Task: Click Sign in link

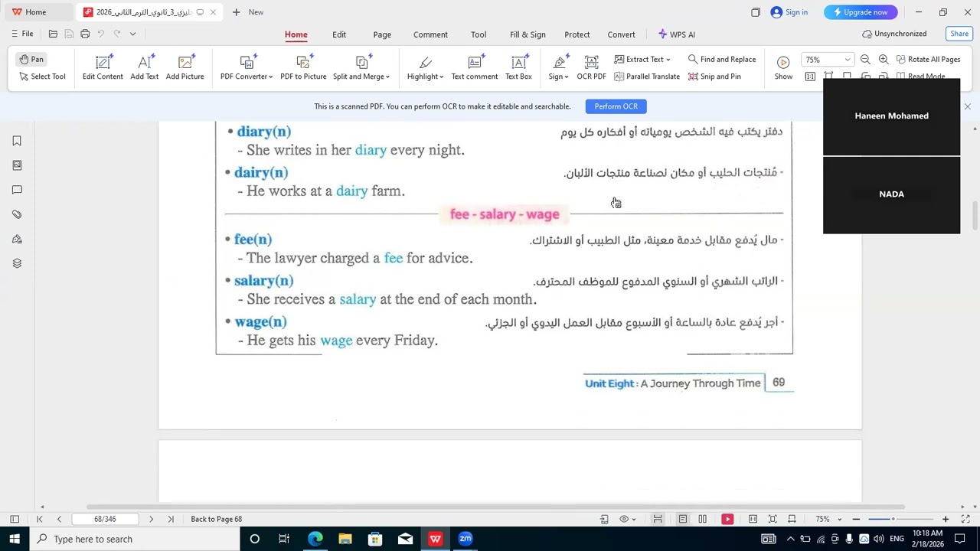Action: click(x=789, y=12)
